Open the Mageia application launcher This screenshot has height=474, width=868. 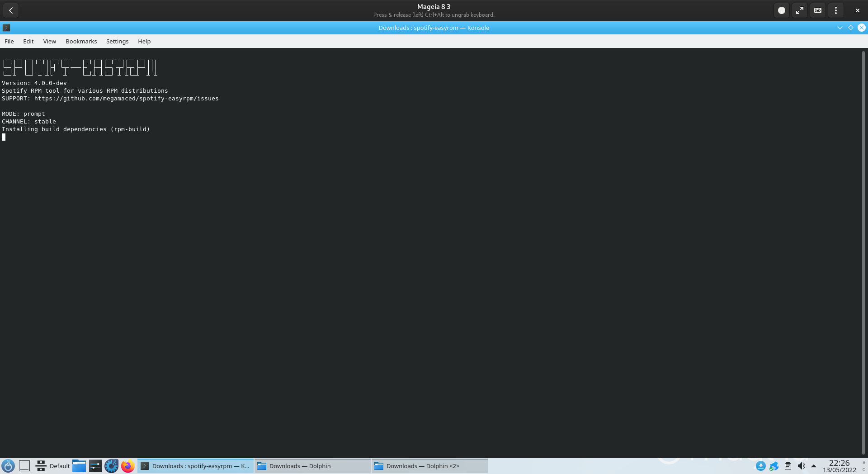8,466
